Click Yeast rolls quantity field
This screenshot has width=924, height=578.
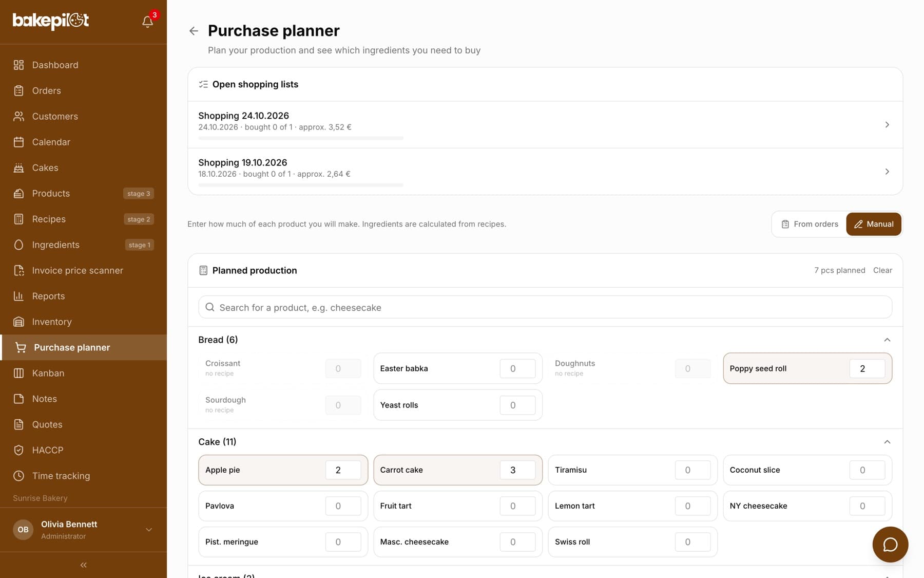tap(517, 405)
